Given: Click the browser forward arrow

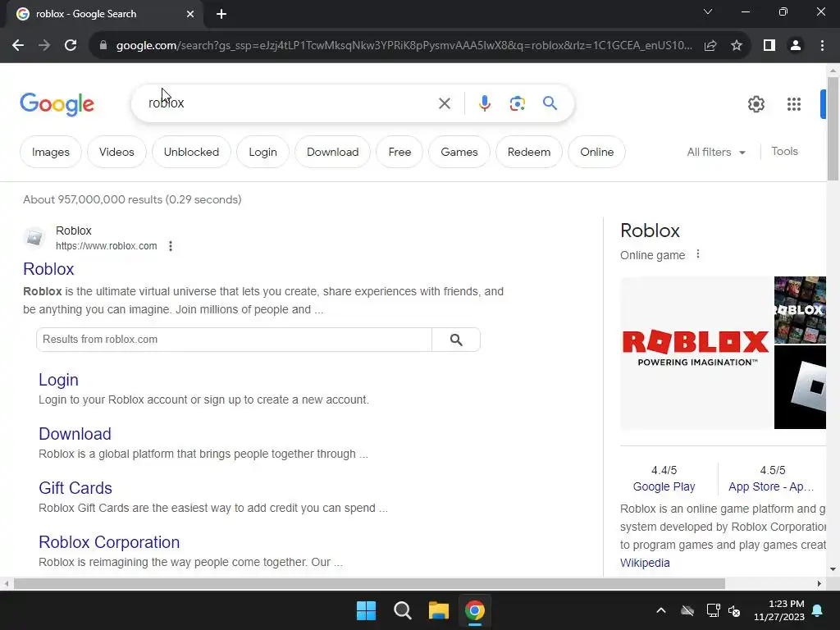Looking at the screenshot, I should [44, 46].
